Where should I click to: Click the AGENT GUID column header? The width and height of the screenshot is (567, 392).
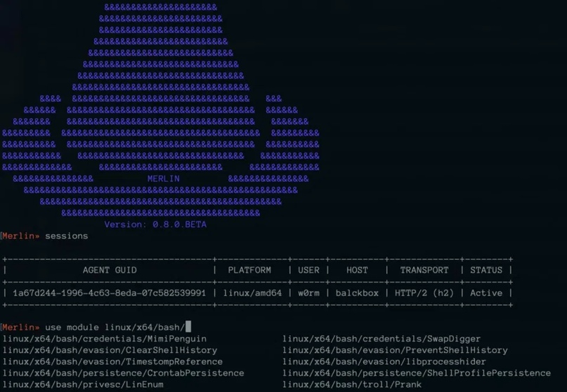click(110, 270)
